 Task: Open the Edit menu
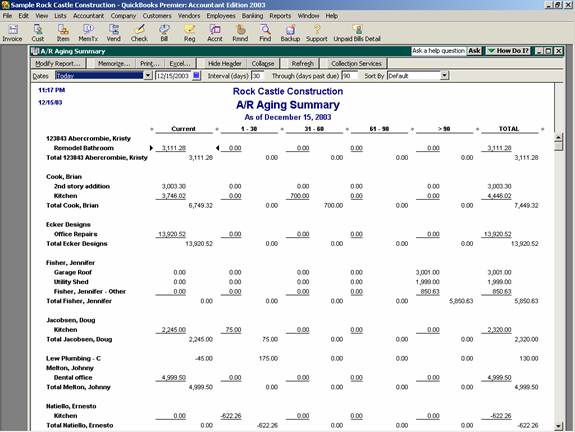(x=23, y=16)
